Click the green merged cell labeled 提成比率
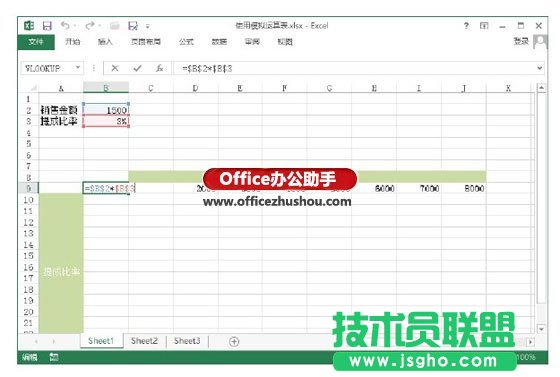This screenshot has width=560, height=377. pyautogui.click(x=61, y=263)
